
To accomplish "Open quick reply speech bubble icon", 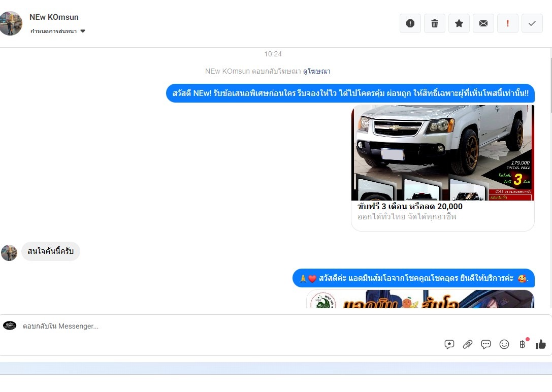I will 486,344.
